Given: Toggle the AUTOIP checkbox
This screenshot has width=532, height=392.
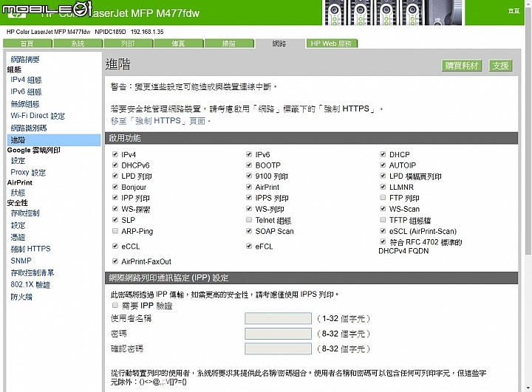Looking at the screenshot, I should pyautogui.click(x=383, y=165).
